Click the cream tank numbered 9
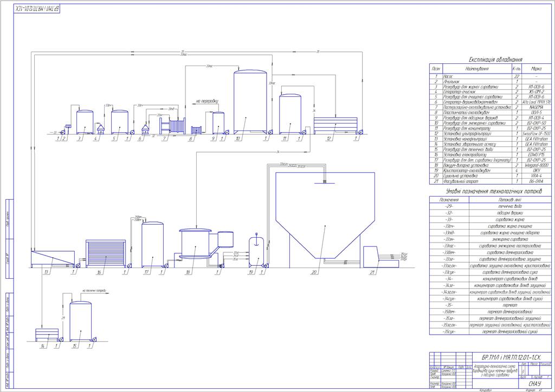Viewport: 555px width, 392px height. [x=218, y=123]
